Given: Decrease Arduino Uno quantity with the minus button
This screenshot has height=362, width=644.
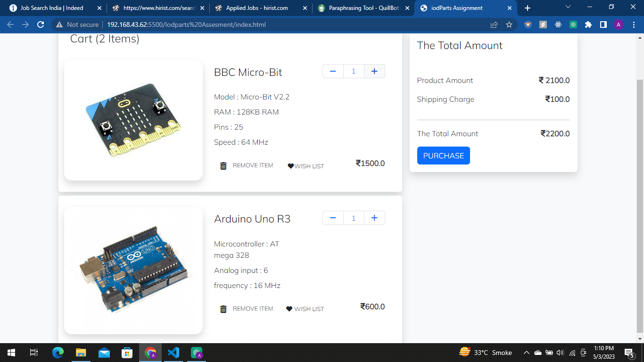Looking at the screenshot, I should pos(333,218).
